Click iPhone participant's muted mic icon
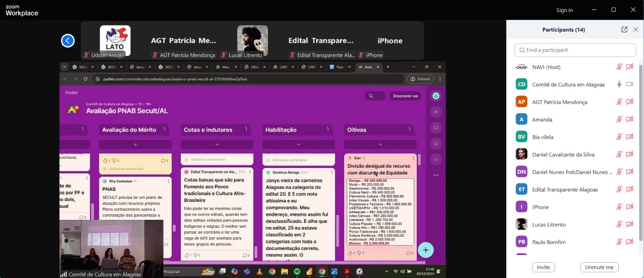The image size is (644, 278). coord(619,207)
